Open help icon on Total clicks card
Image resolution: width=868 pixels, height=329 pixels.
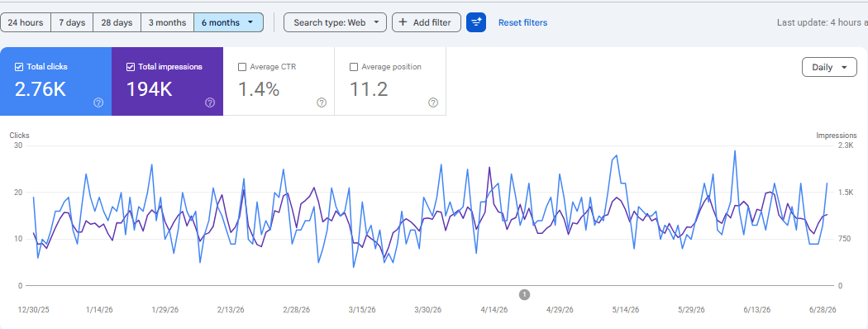98,103
